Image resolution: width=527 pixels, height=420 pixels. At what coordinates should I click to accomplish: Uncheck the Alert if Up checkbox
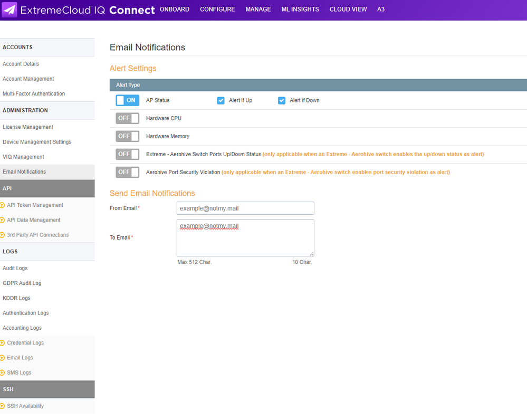coord(221,100)
